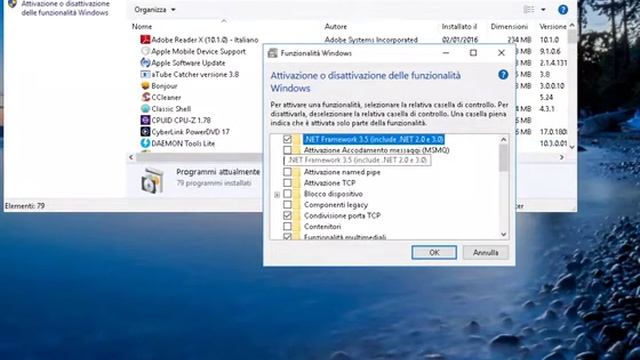Select the Contenitori feature label
Screen dimensions: 640x360
322,227
